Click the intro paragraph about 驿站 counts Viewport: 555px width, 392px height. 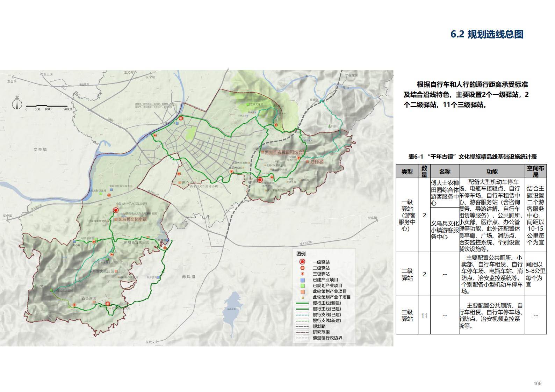(466, 95)
